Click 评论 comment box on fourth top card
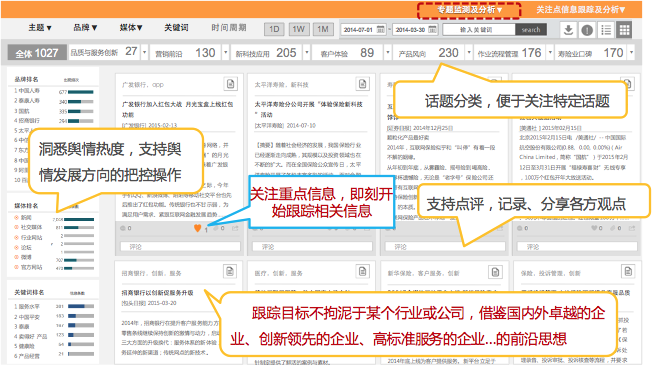The width and height of the screenshot is (652, 367). point(578,246)
